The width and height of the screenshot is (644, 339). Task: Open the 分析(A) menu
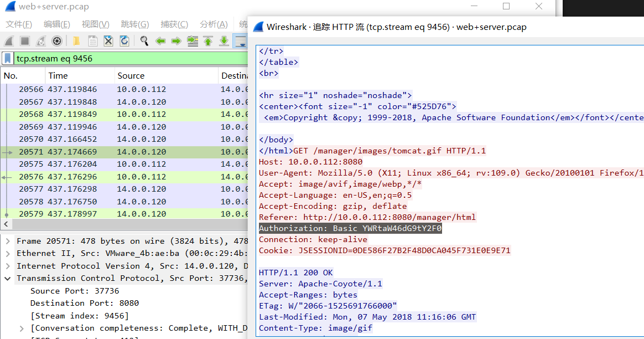214,24
